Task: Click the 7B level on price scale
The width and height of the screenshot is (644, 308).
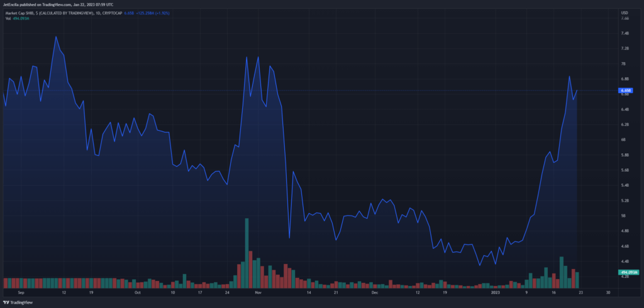Action: 624,63
